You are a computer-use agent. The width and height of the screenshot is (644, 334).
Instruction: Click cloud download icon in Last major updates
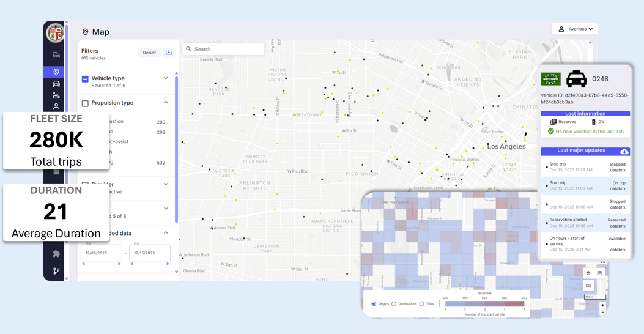[x=624, y=151]
